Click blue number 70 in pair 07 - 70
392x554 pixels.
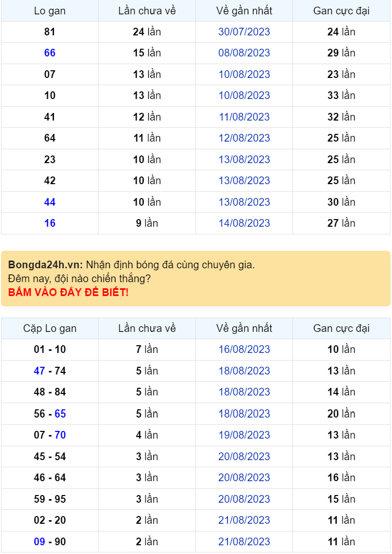(60, 435)
